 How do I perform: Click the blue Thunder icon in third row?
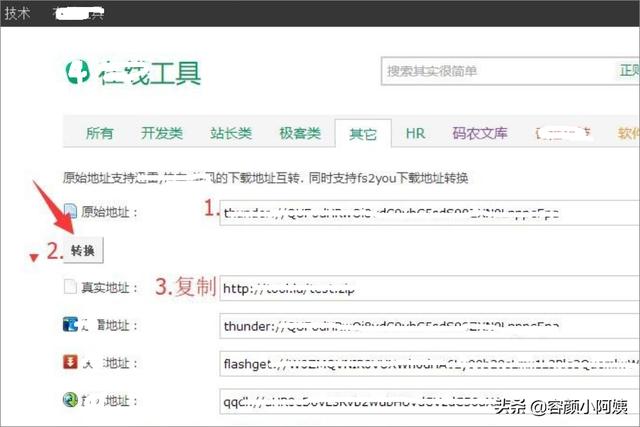click(x=70, y=324)
